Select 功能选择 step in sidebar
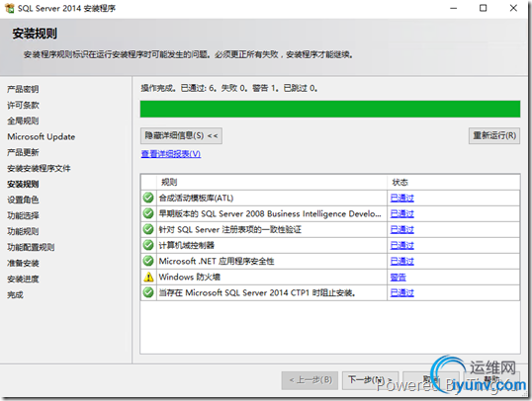532x401 pixels. 23,215
